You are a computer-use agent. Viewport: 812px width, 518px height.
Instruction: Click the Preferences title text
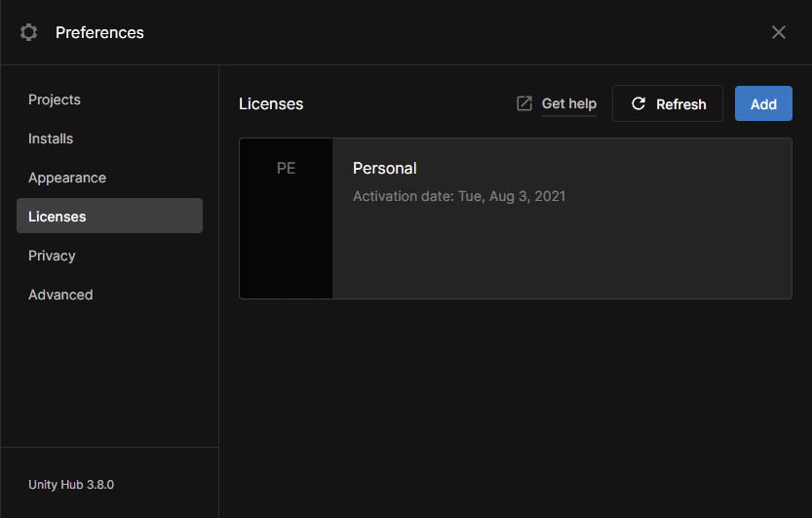tap(99, 32)
